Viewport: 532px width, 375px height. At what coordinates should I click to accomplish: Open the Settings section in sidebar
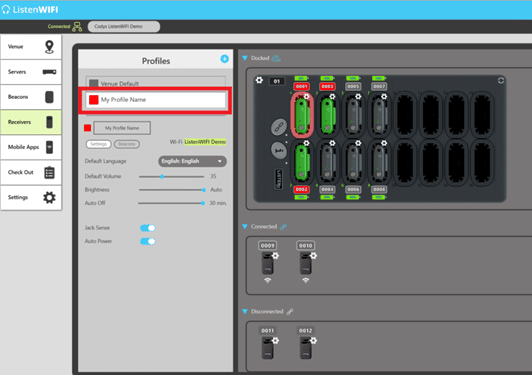31,198
